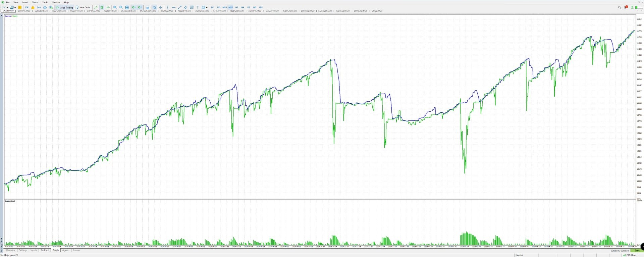Click the search magnifier icon

click(x=620, y=7)
